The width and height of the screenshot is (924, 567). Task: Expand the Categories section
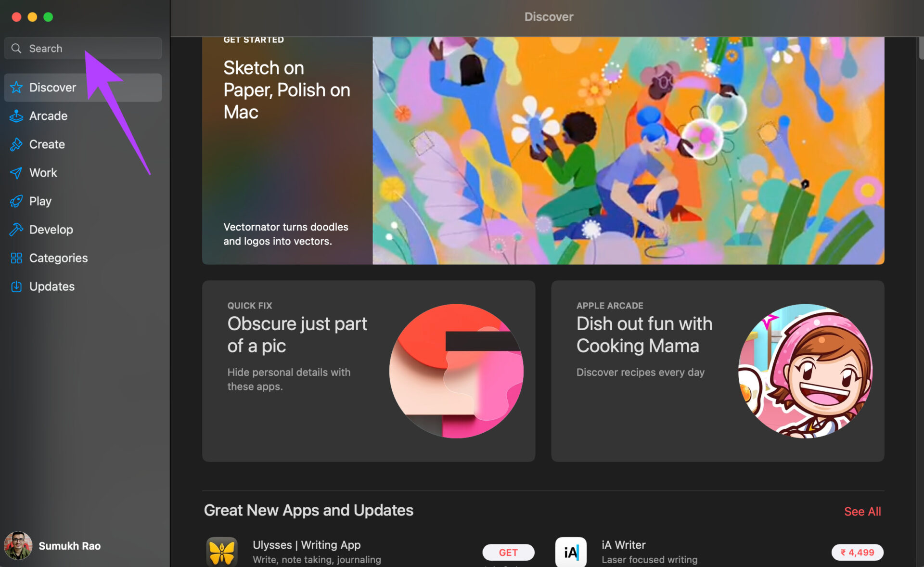coord(57,258)
